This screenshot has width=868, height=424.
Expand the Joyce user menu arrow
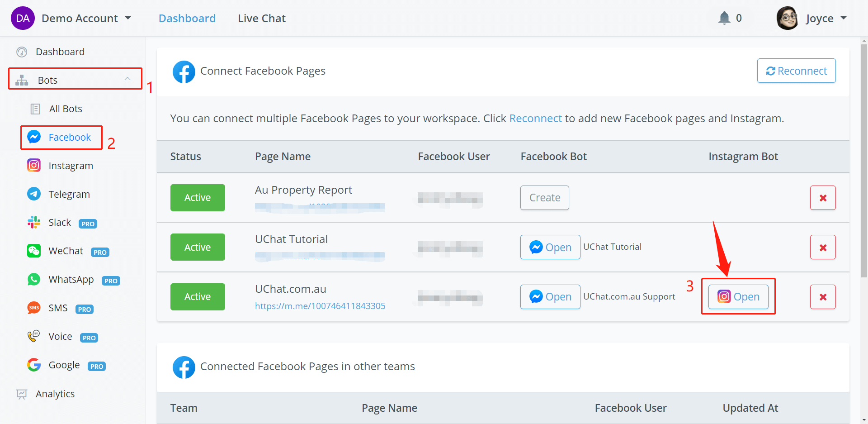tap(844, 18)
